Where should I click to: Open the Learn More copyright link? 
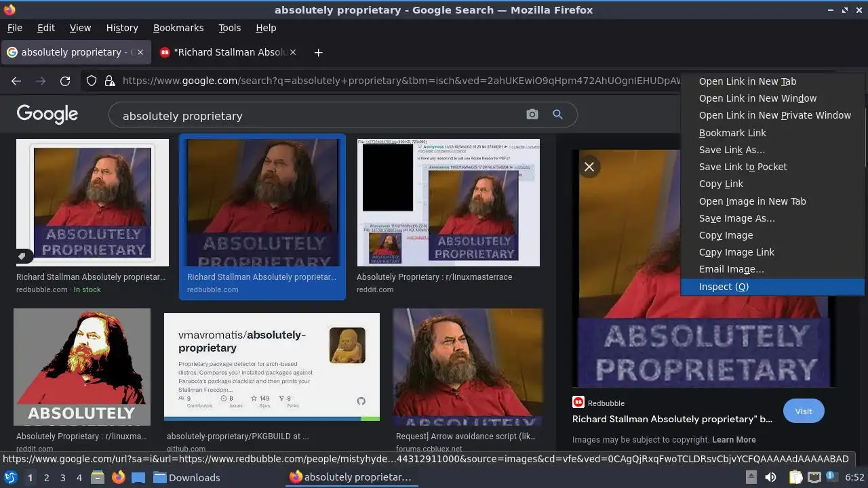pos(734,439)
